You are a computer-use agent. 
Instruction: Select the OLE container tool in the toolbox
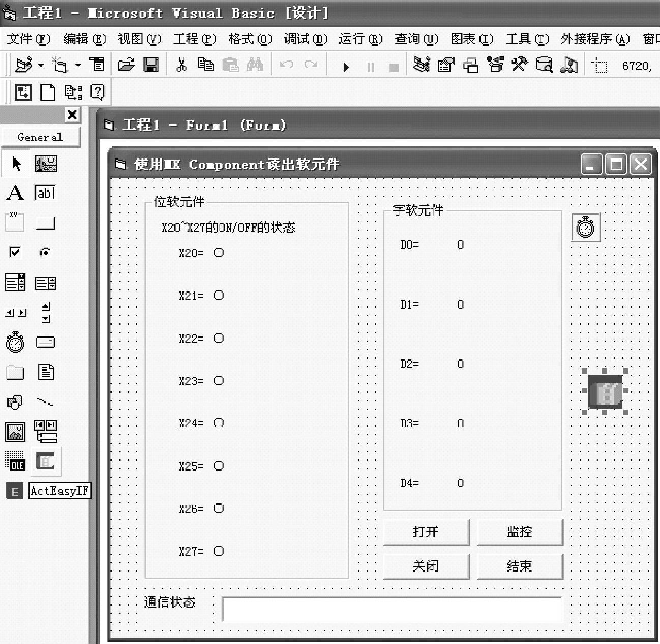click(15, 462)
